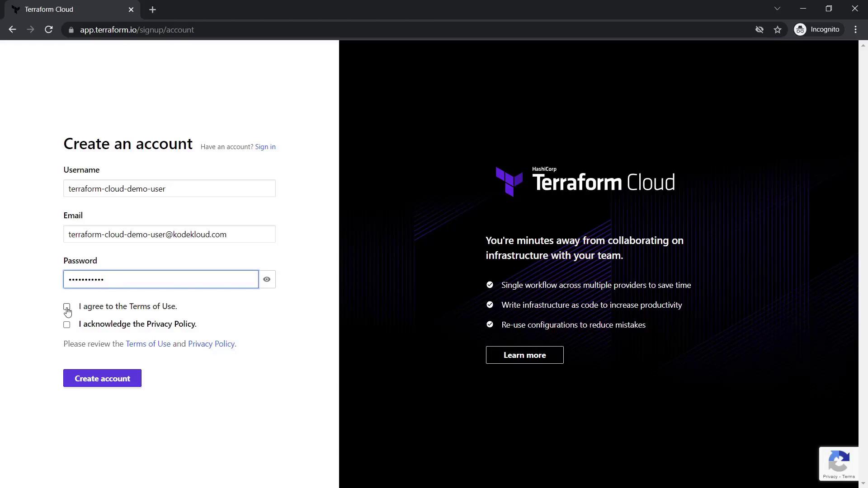Close the Terraform Cloud tab
Image resolution: width=868 pixels, height=488 pixels.
pos(131,9)
